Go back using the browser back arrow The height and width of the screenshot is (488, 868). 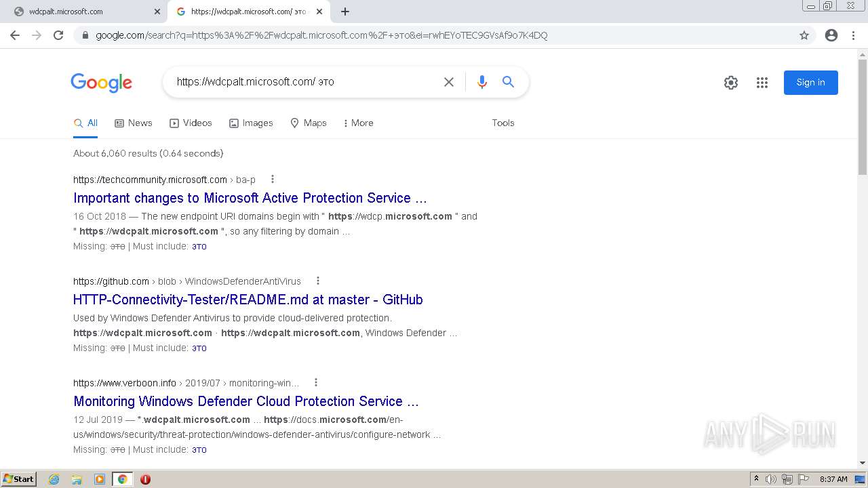pos(15,35)
